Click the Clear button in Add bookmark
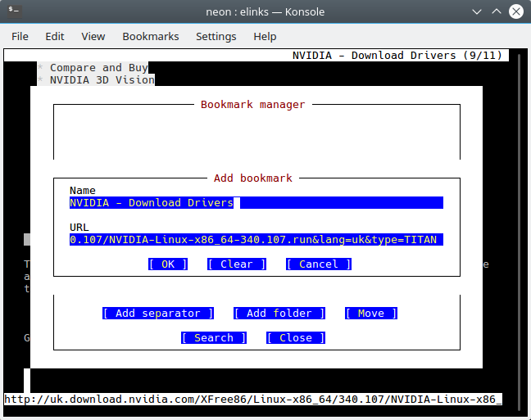The width and height of the screenshot is (531, 420). pos(237,264)
